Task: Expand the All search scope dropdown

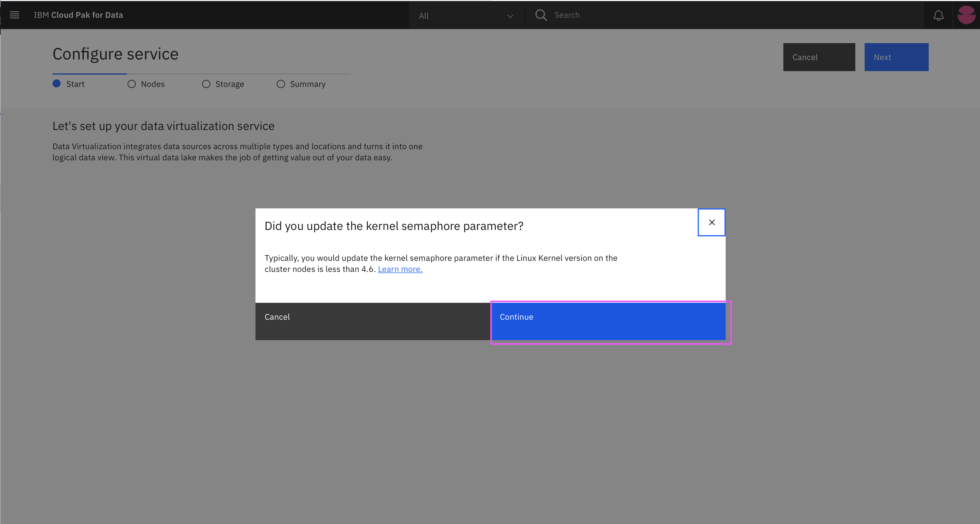Action: [x=467, y=15]
